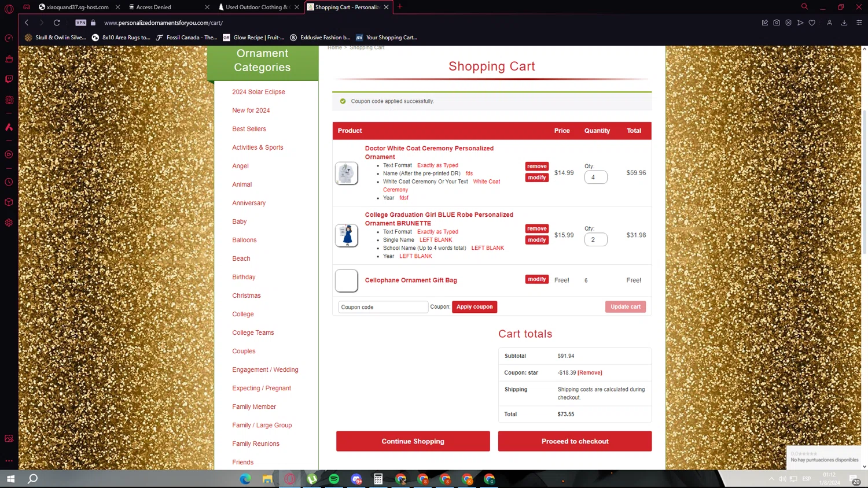Screen dimensions: 868x488
Task: Reload the current page
Action: 57,23
